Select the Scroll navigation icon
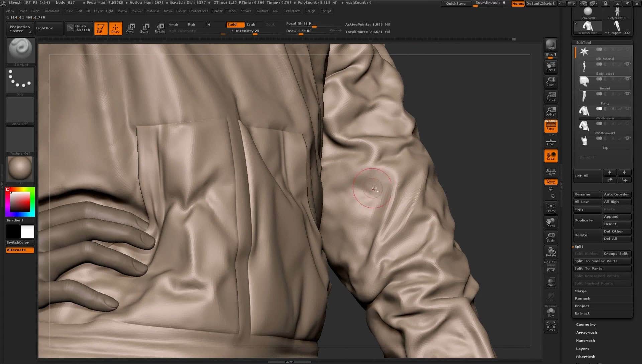Viewport: 642px width, 364px height. coord(551,66)
